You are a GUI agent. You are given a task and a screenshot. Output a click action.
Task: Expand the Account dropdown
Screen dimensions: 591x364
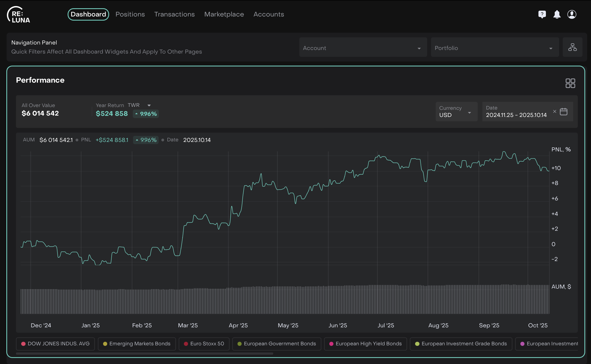[363, 48]
